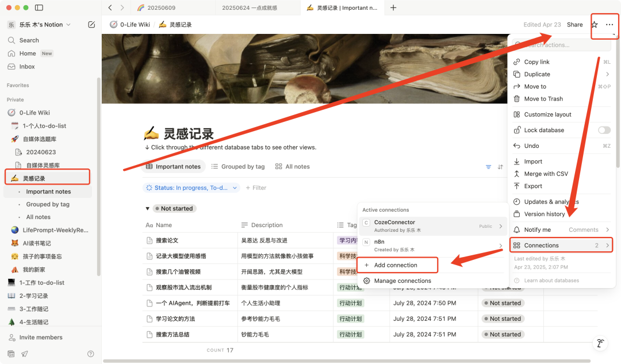Open the Status filter dropdown
This screenshot has width=621, height=364.
coord(191,187)
